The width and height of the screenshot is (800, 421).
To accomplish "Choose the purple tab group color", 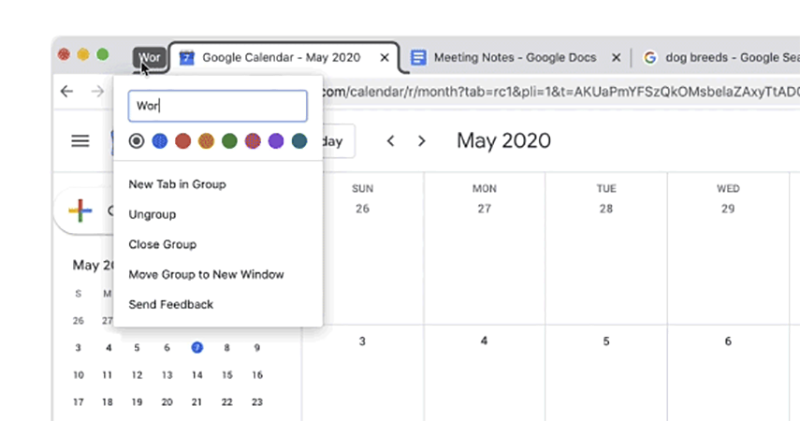I will pos(276,141).
